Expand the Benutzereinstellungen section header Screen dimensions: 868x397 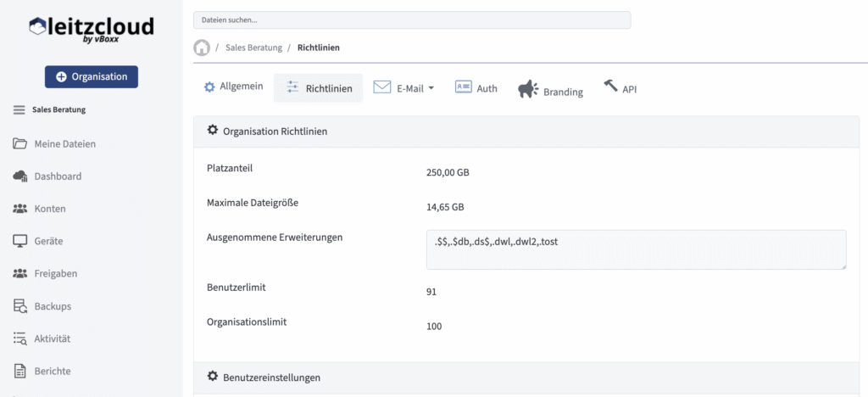[x=271, y=377]
